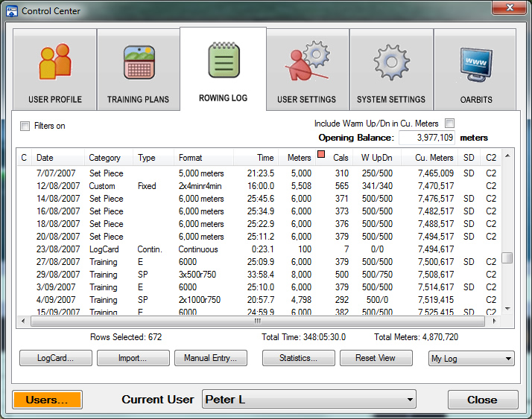The height and width of the screenshot is (419, 532).
Task: Open the LogCard dialog
Action: coord(55,358)
